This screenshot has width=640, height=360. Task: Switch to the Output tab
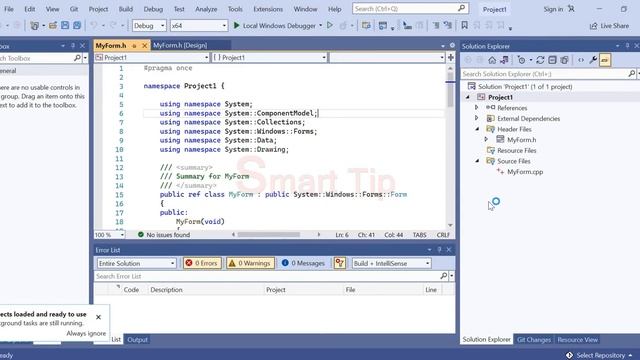[137, 340]
